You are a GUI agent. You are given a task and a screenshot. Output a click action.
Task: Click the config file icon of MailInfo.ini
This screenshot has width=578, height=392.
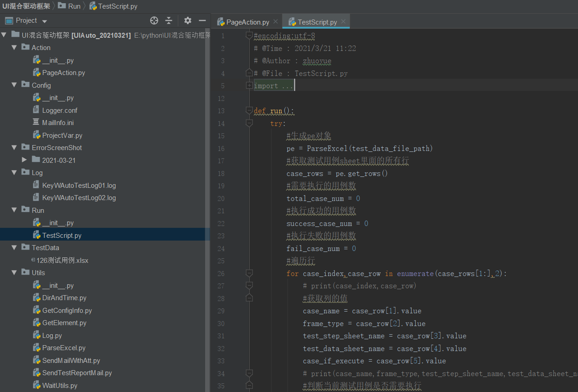click(x=36, y=122)
